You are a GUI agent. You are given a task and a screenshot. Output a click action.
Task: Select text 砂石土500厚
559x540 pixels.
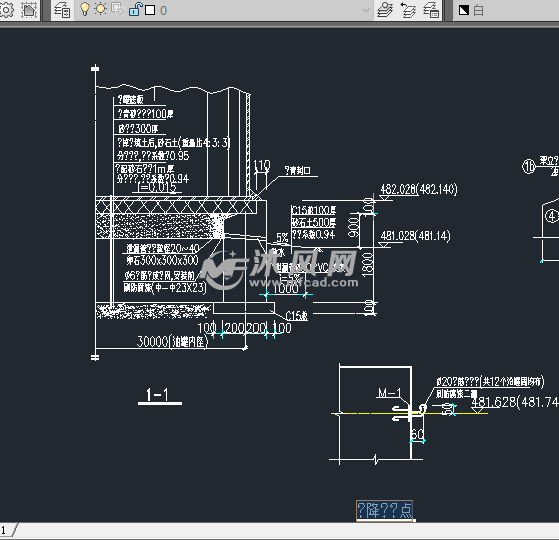point(314,223)
